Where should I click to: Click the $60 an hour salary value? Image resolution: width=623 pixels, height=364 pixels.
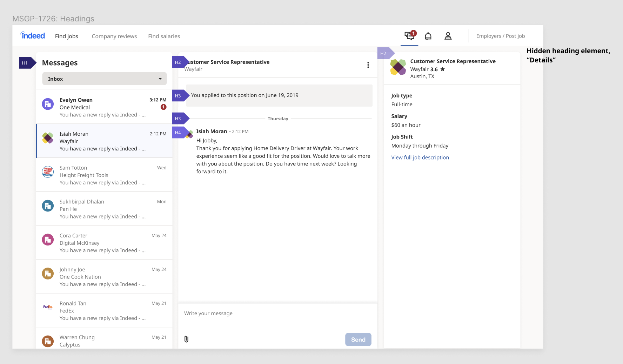click(406, 125)
